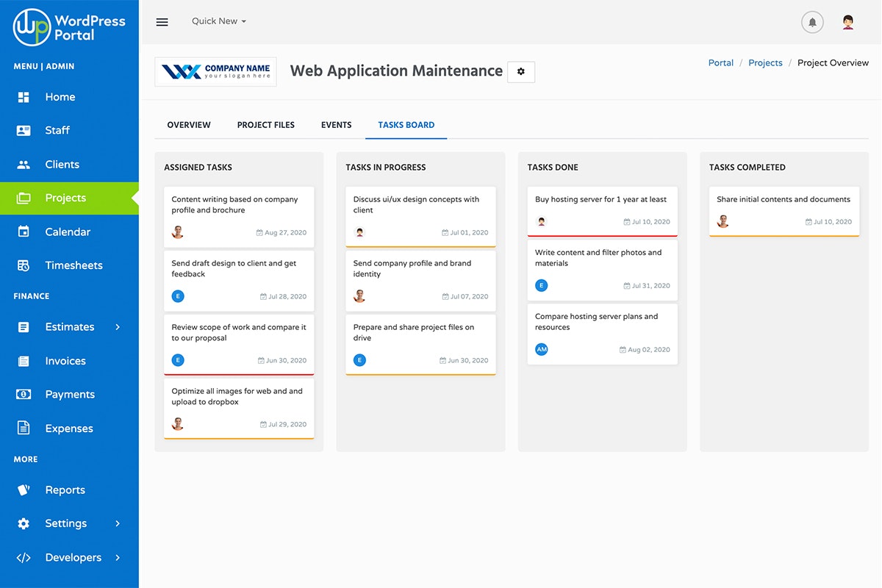Open Calendar in the sidebar menu
The image size is (882, 588).
(69, 232)
